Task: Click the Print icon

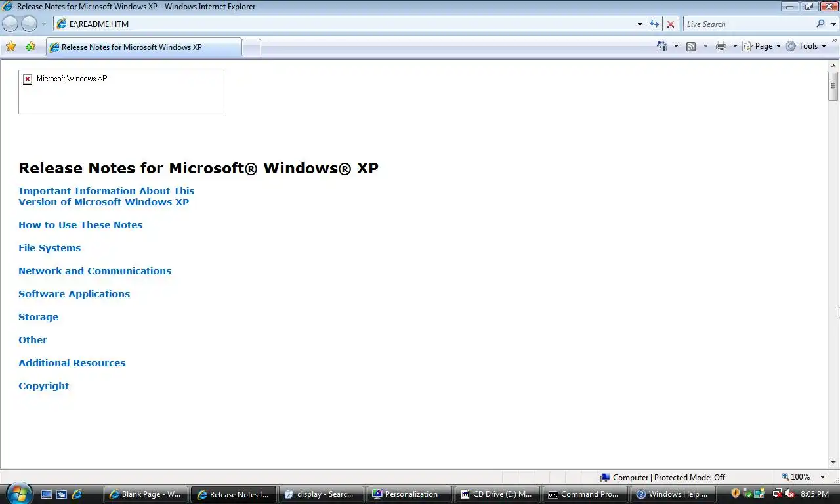Action: [x=721, y=46]
